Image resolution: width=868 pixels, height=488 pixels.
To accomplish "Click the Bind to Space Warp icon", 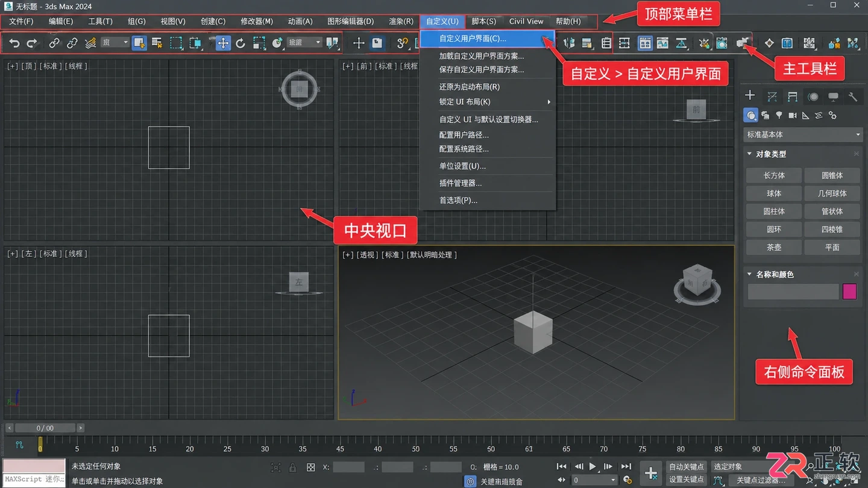I will 90,43.
